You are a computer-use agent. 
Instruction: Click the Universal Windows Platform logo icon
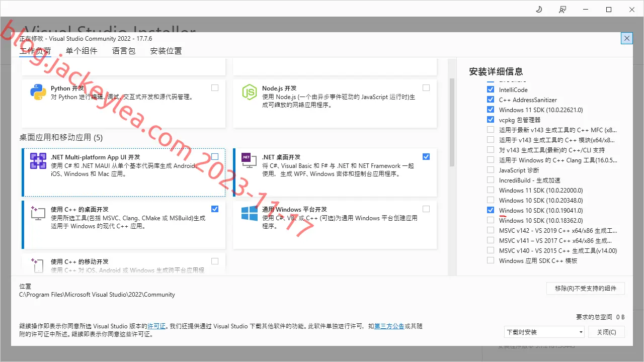tap(250, 213)
